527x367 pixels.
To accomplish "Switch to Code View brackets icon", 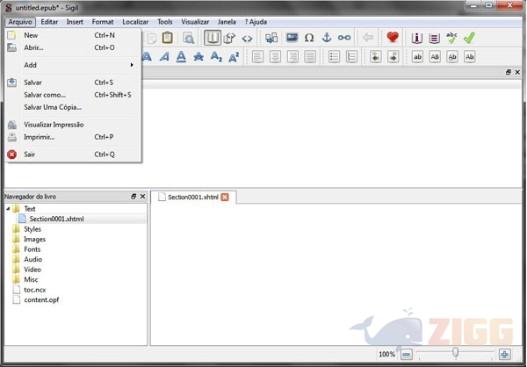I will [x=247, y=38].
